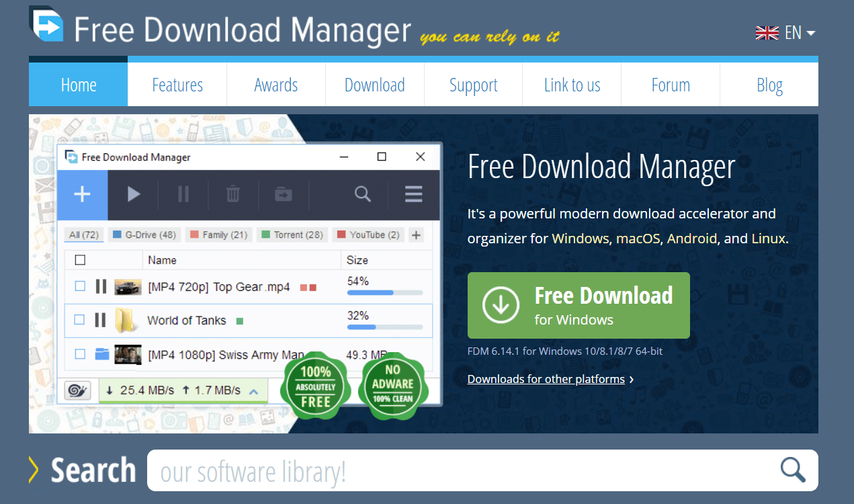Click pause icon on World of Tanks row

[x=100, y=320]
